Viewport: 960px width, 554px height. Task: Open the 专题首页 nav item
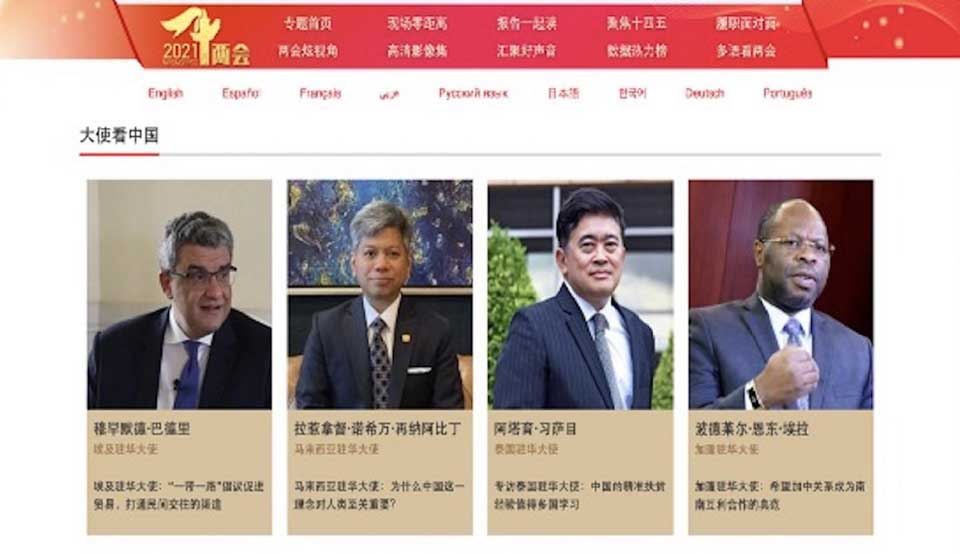(307, 24)
